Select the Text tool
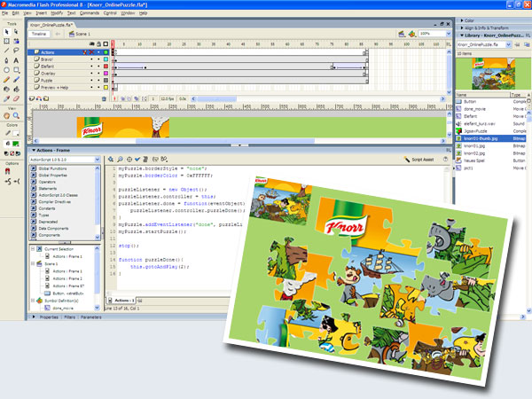The height and width of the screenshot is (399, 532). tap(16, 60)
